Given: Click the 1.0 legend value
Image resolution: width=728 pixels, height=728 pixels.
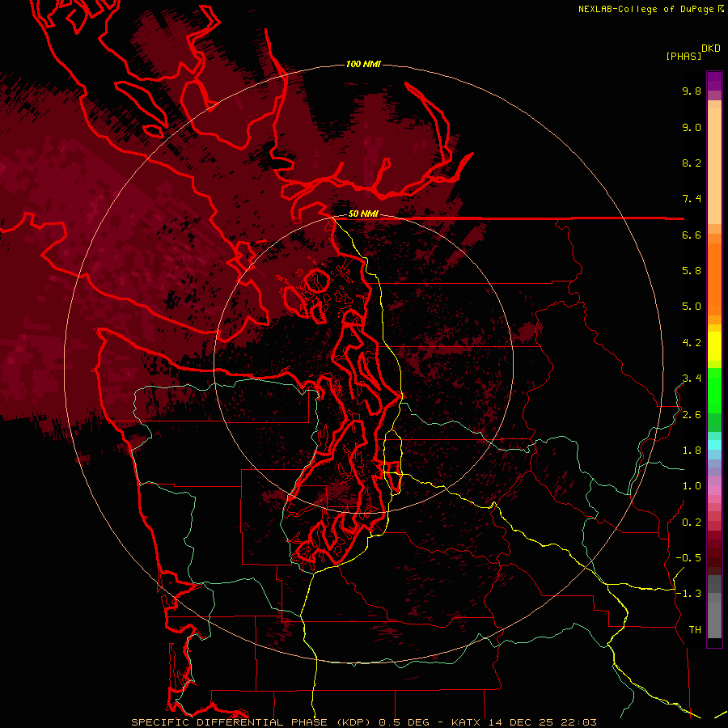Looking at the screenshot, I should coord(692,486).
